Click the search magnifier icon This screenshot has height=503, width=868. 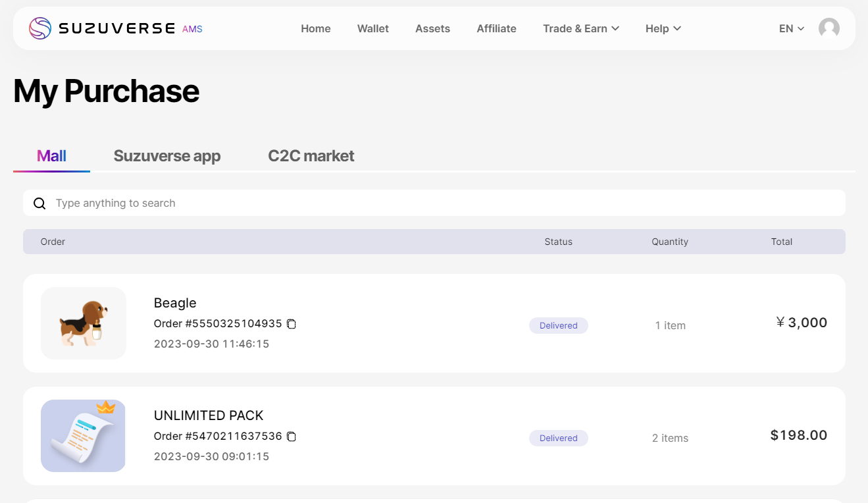click(x=39, y=203)
